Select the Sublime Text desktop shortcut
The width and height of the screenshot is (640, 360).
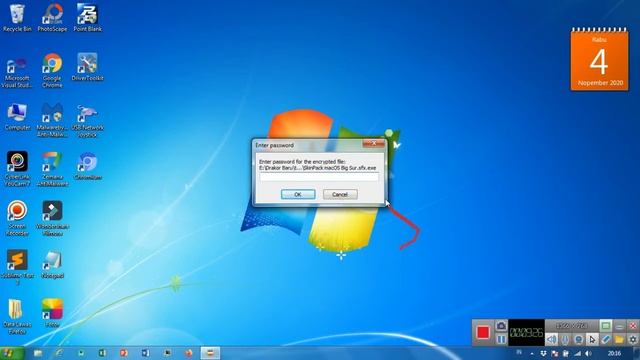(17, 267)
